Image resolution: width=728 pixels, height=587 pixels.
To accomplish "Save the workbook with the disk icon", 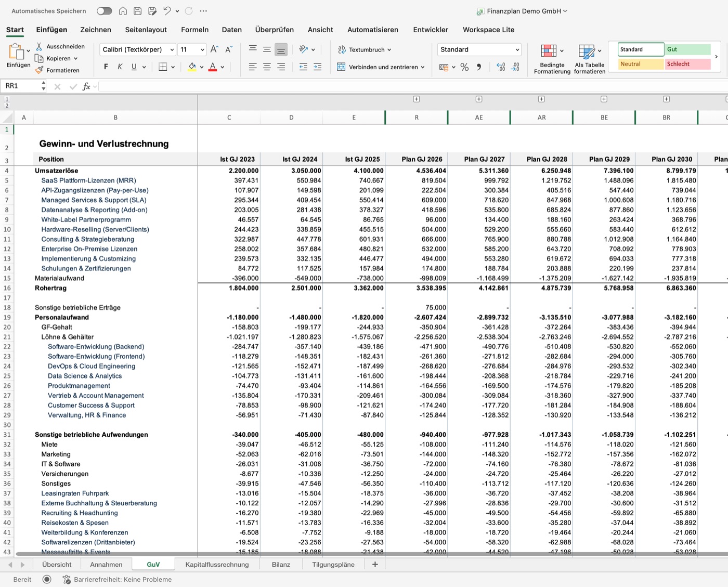I will coord(137,11).
